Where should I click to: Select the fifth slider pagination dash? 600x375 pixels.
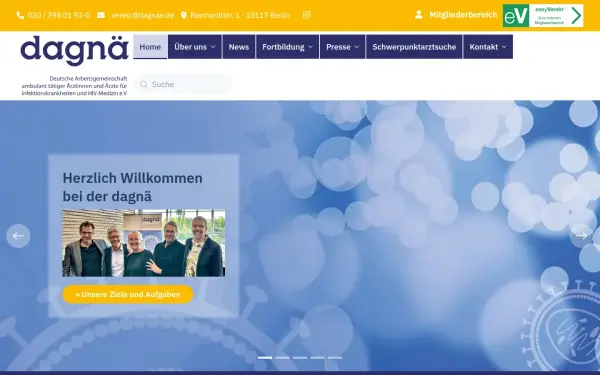point(335,358)
